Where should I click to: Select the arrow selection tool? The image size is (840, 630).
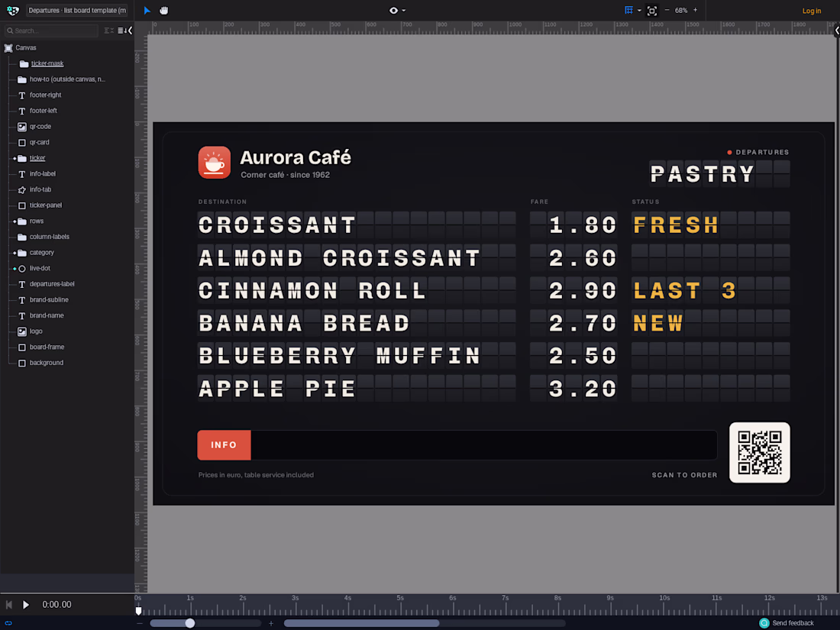[x=147, y=10]
